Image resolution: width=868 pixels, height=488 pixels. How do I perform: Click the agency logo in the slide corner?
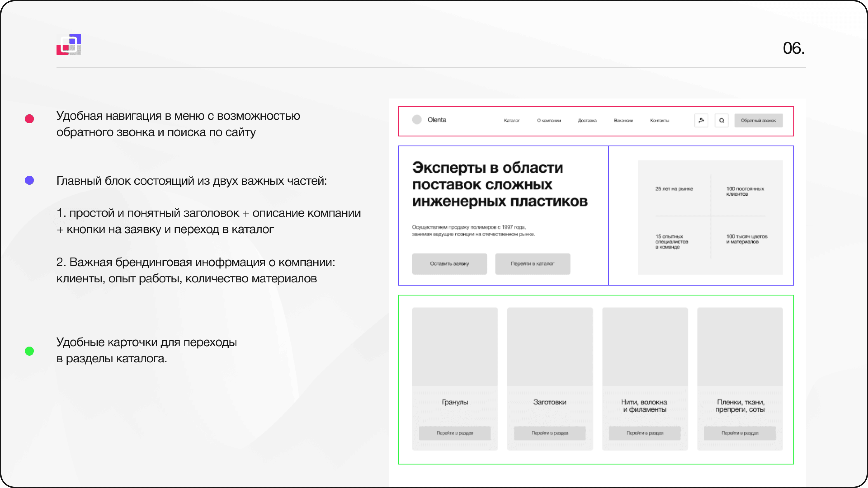69,44
